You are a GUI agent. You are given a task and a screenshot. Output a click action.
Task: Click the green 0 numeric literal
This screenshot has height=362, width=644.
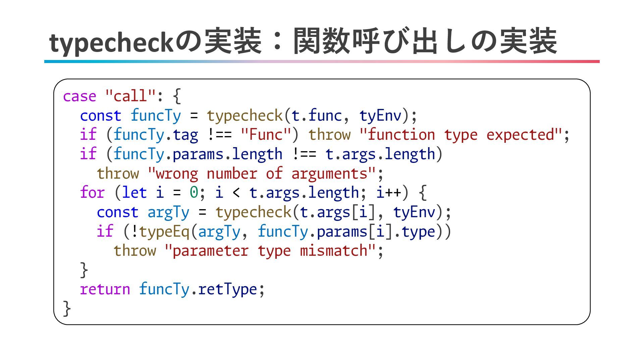[x=194, y=193]
